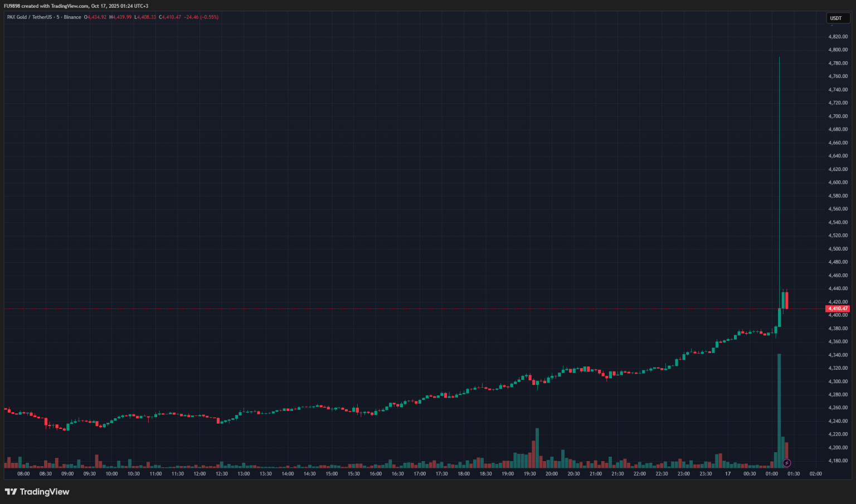Click the 4,800.00 price axis label

click(x=838, y=50)
